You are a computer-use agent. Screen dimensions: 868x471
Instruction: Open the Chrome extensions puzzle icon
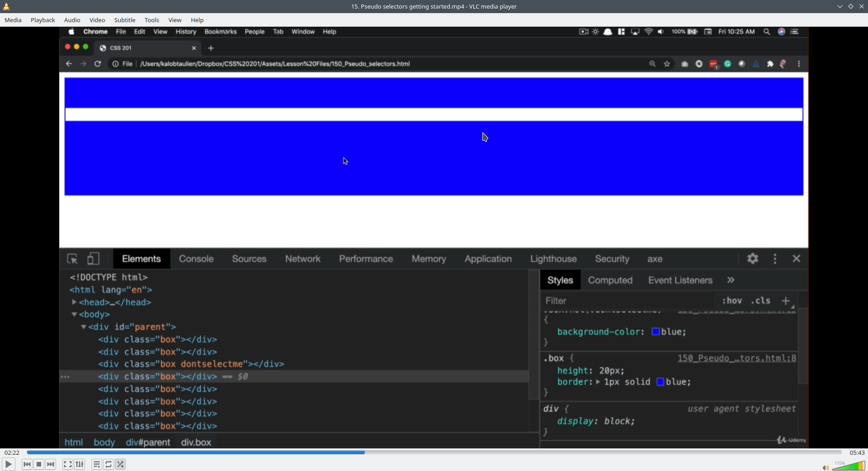coord(770,64)
